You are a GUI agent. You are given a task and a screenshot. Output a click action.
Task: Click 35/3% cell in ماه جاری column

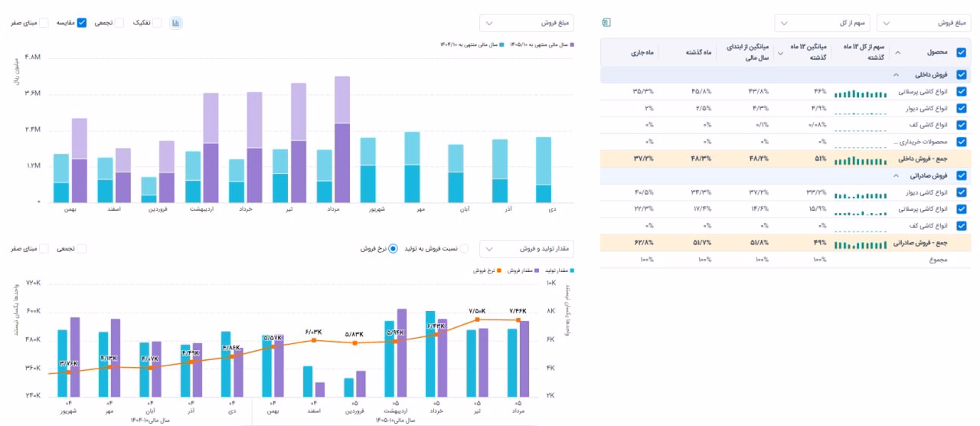pos(644,92)
